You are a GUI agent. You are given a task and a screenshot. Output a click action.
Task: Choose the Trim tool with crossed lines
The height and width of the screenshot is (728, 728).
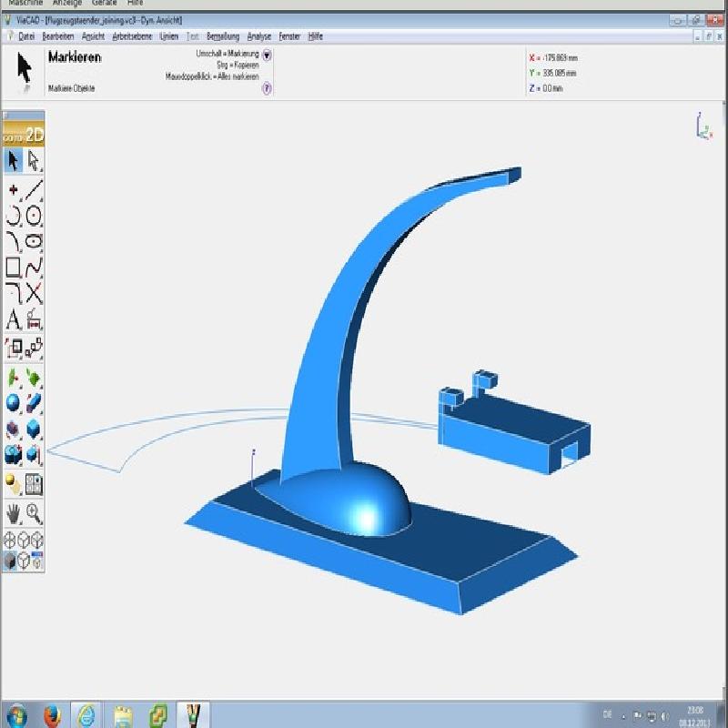[x=35, y=293]
